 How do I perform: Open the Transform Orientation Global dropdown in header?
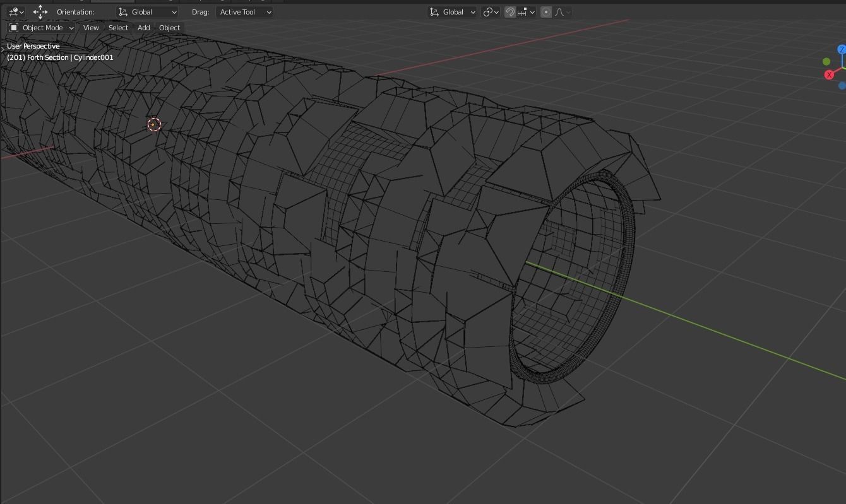[x=452, y=12]
